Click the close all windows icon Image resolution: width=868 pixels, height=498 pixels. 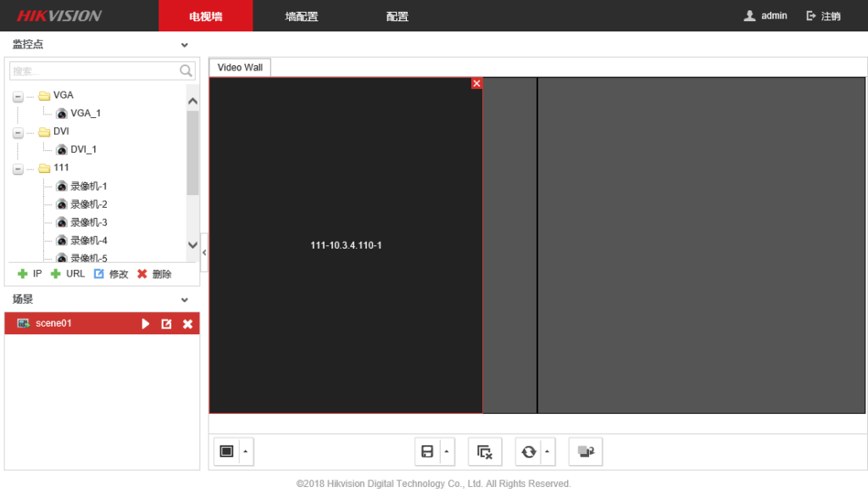pos(485,451)
